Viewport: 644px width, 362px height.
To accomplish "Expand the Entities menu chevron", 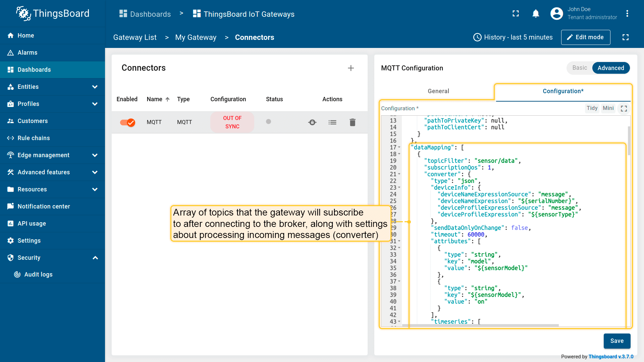I will click(x=95, y=87).
